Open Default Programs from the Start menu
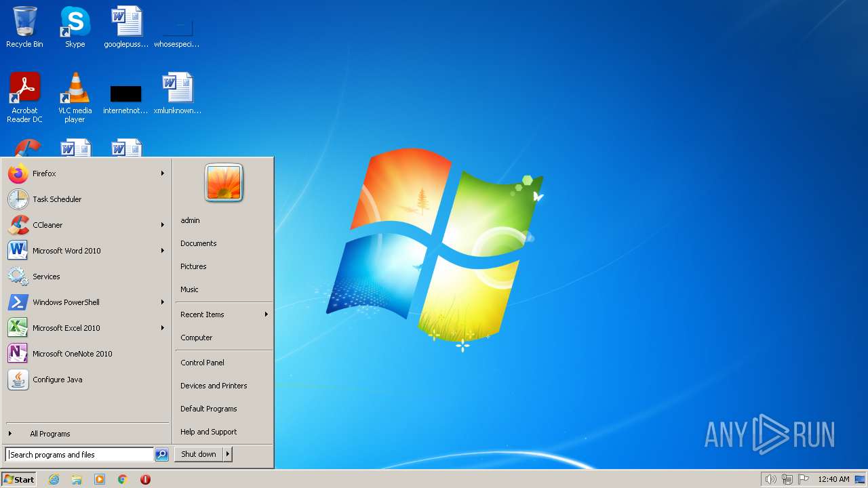868x488 pixels. 224,409
